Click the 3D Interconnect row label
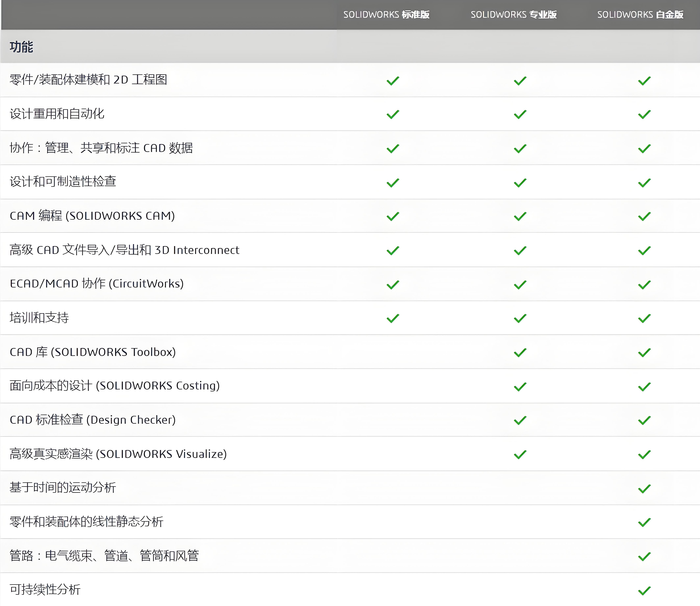Screen dimensions: 700x606 (x=125, y=250)
